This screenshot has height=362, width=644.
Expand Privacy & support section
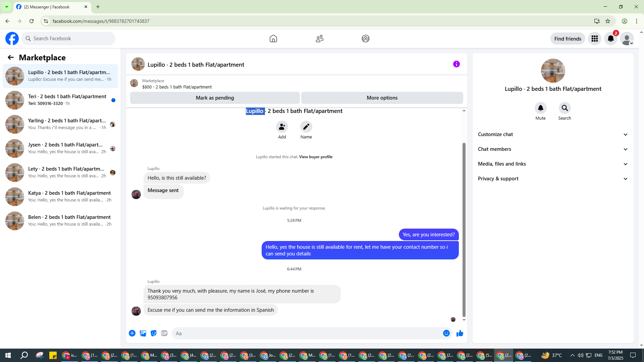(x=552, y=179)
